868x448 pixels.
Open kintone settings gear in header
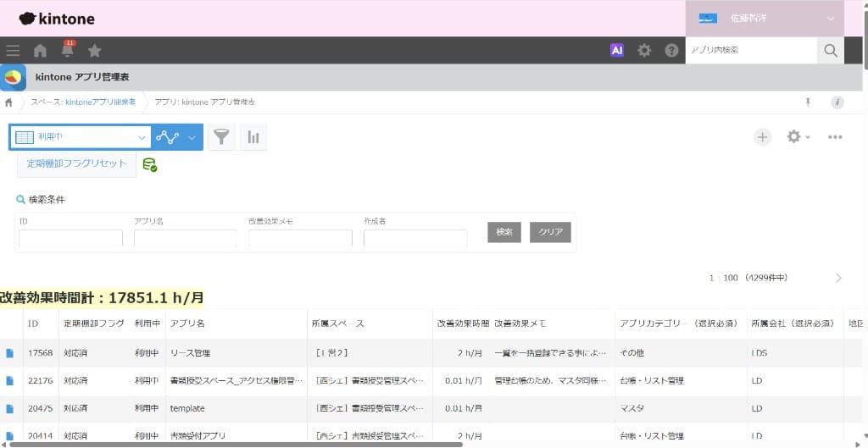pos(644,50)
